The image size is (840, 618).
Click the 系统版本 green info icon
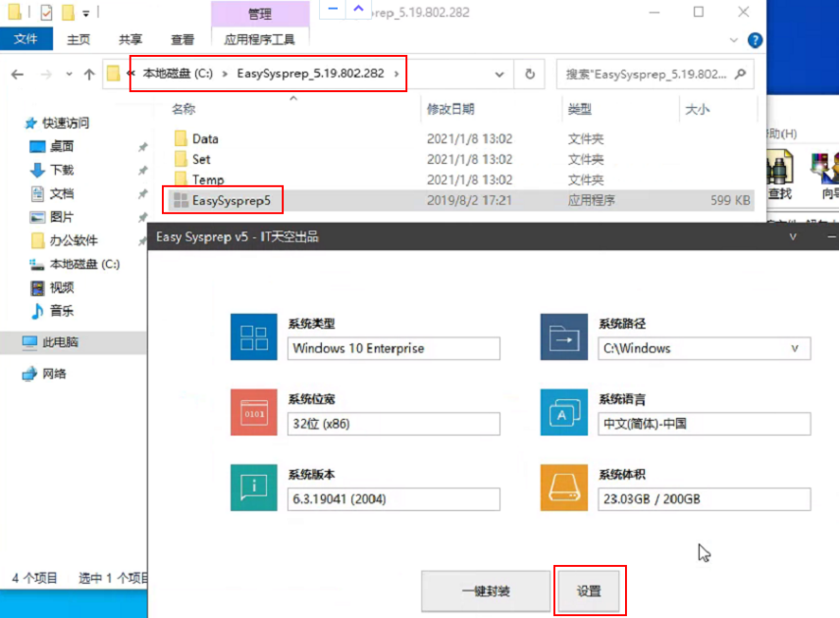coord(254,488)
